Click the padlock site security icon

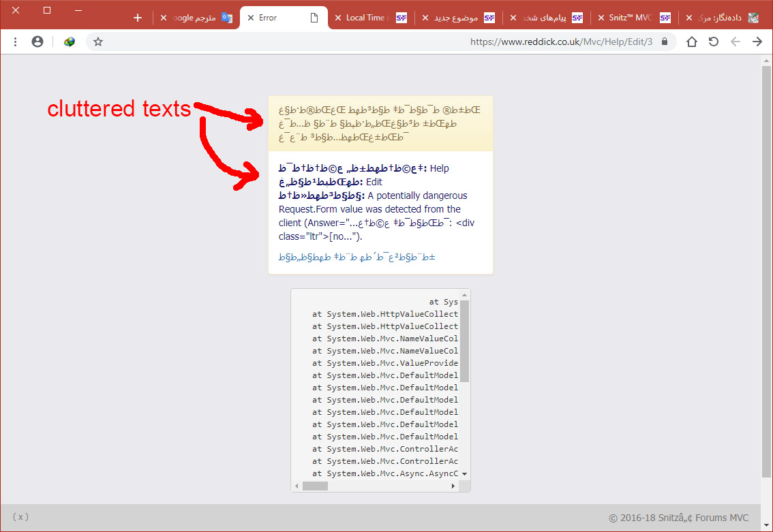click(x=665, y=42)
